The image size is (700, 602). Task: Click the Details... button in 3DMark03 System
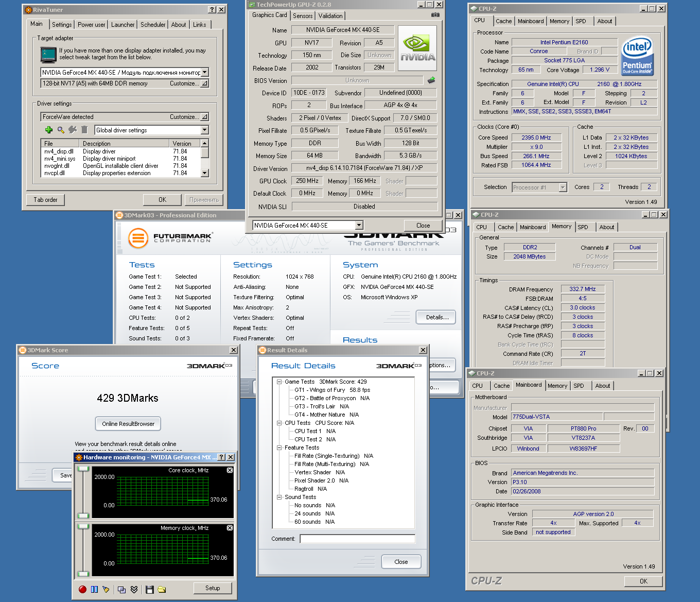coord(437,317)
